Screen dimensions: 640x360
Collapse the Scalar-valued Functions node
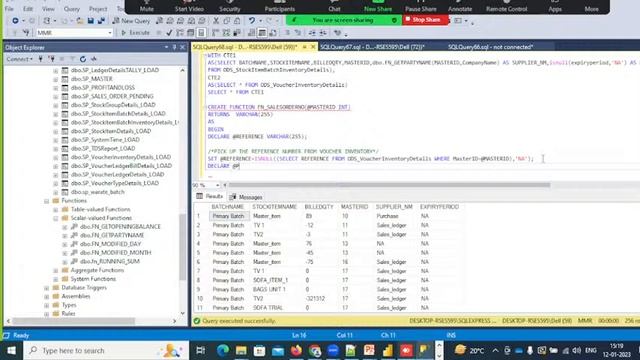pos(56,218)
